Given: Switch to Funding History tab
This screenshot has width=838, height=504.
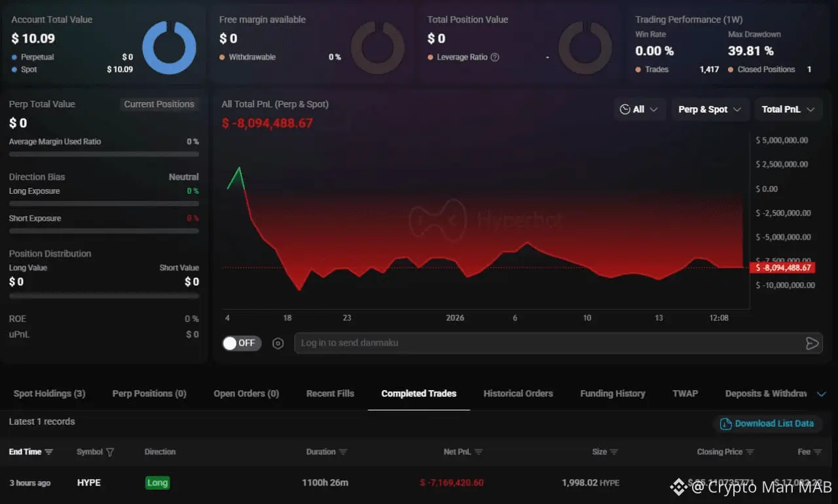Looking at the screenshot, I should 613,393.
